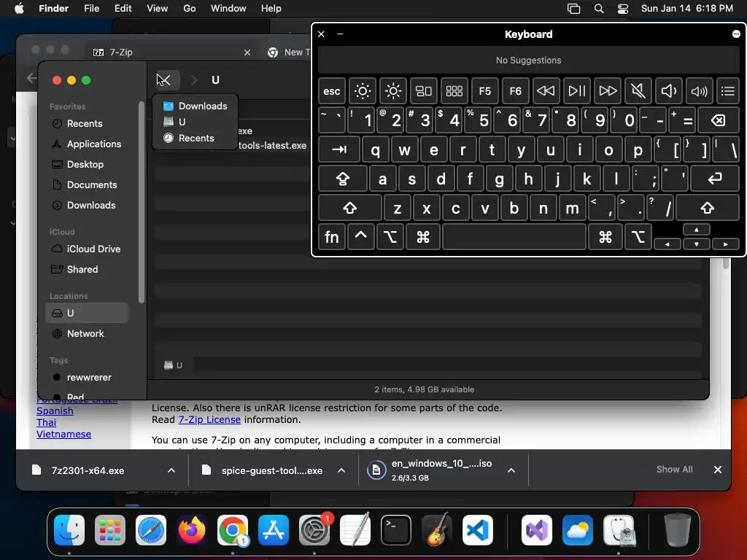
Task: Tap the return key on Keyboard
Action: pyautogui.click(x=715, y=179)
